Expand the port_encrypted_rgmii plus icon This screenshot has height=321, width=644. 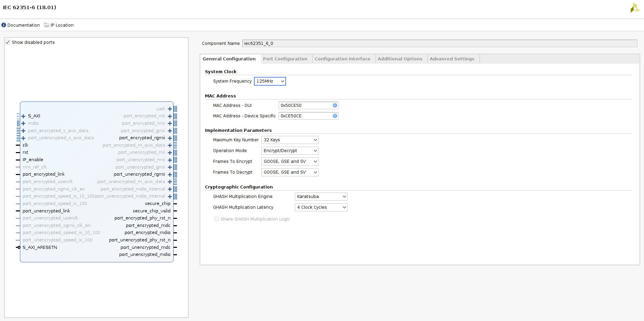tap(170, 138)
